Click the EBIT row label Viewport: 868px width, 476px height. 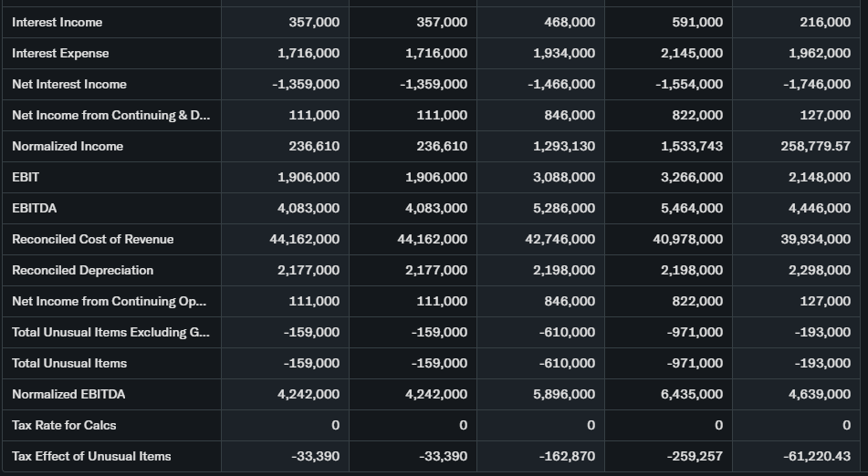pos(26,177)
